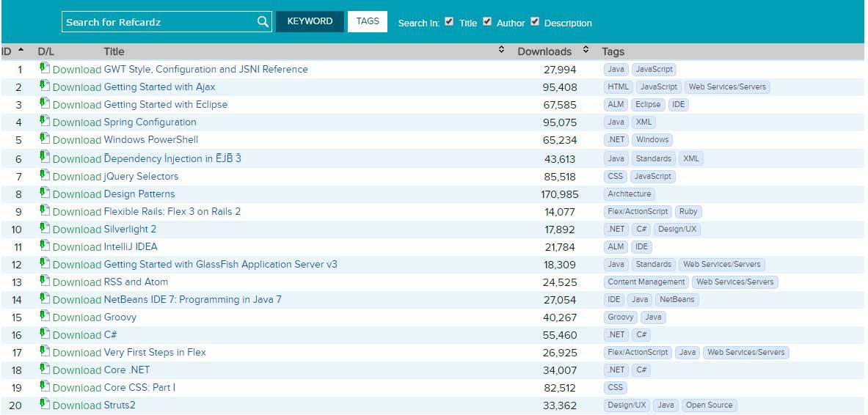The height and width of the screenshot is (415, 868).
Task: Click download icon for GWT Style row
Action: (x=45, y=68)
